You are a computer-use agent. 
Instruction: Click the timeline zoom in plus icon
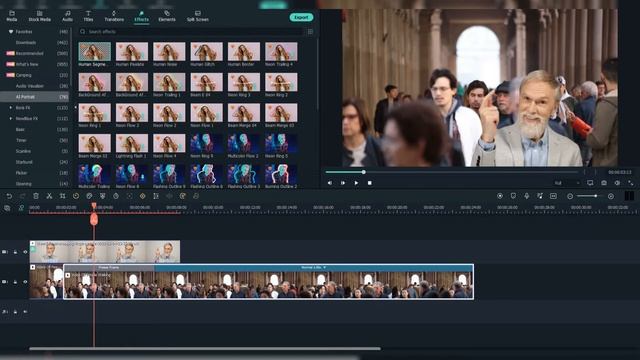coord(611,196)
